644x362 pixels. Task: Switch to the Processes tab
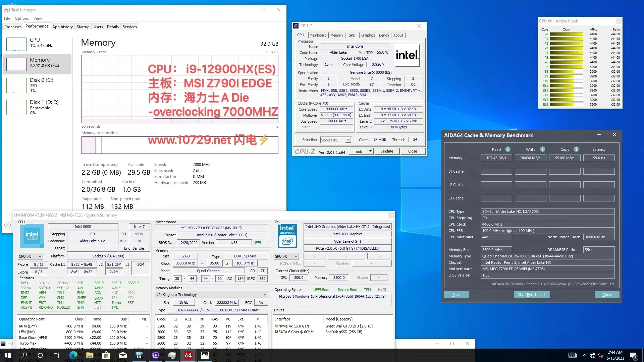pyautogui.click(x=13, y=27)
